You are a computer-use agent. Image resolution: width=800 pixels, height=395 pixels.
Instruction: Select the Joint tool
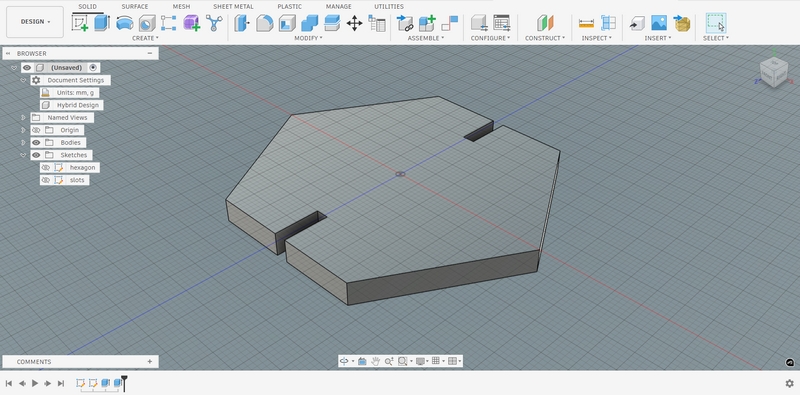449,23
